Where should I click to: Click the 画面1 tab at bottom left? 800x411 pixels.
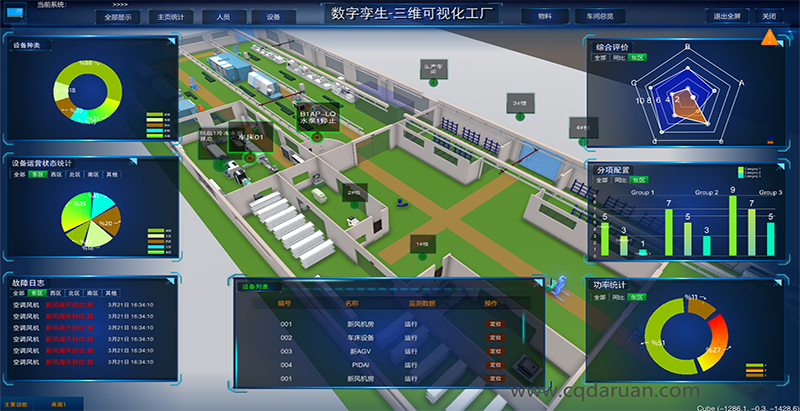tap(58, 404)
